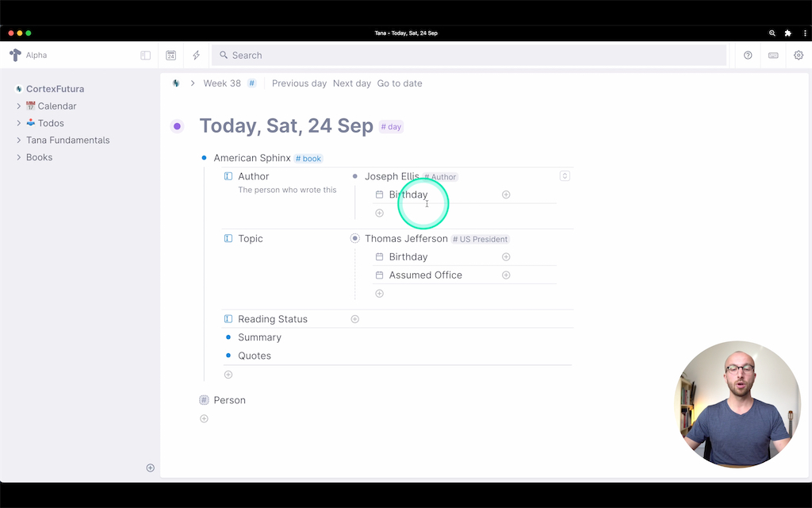Click the purple day node bullet
Screen dimensions: 812x508
[x=177, y=126]
